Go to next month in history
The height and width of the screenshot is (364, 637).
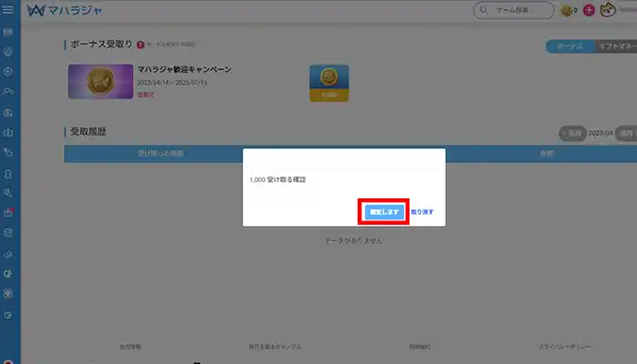624,133
